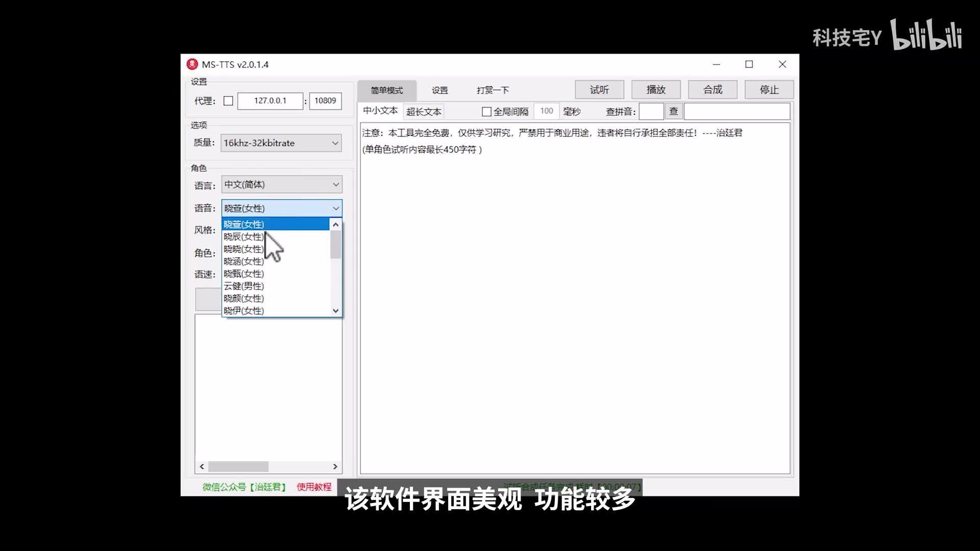Image resolution: width=980 pixels, height=551 pixels.
Task: Click left arrow of horizontal scrollbar
Action: (x=202, y=466)
